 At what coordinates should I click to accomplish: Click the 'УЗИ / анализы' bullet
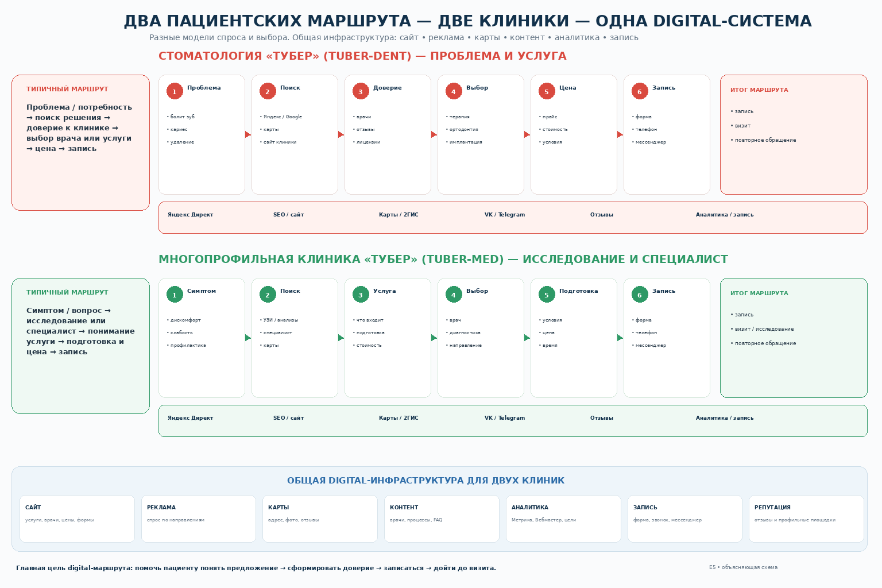(279, 320)
